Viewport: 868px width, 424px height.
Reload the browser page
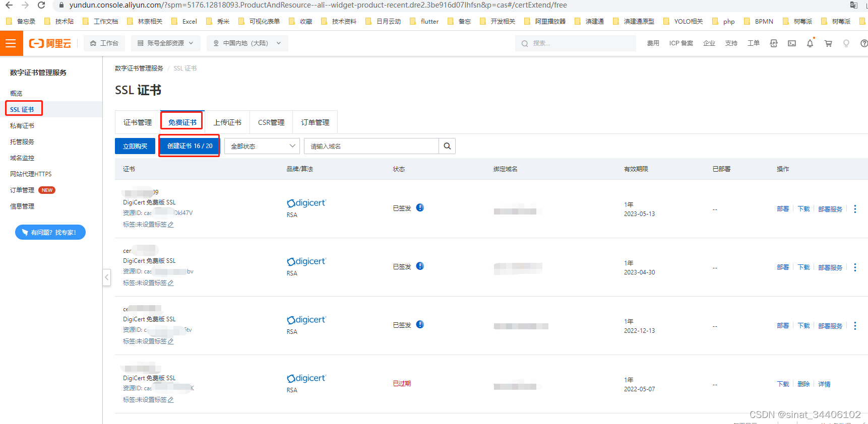pos(41,5)
